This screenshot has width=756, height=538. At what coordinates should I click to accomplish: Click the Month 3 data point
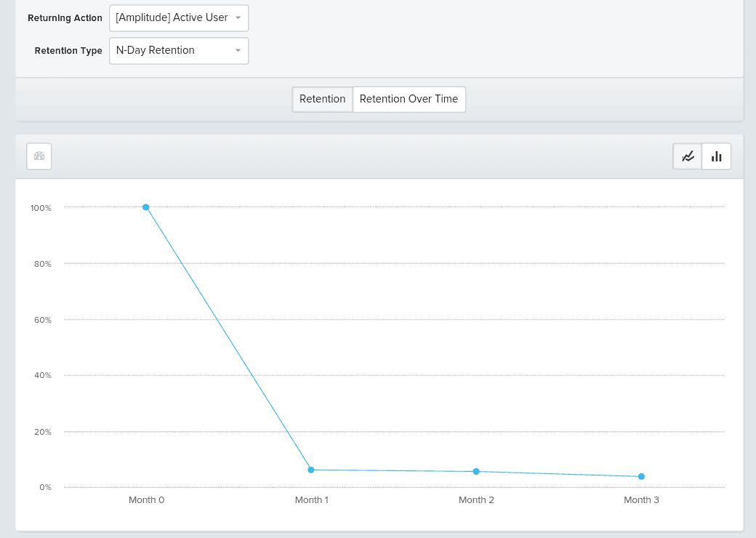tap(641, 475)
